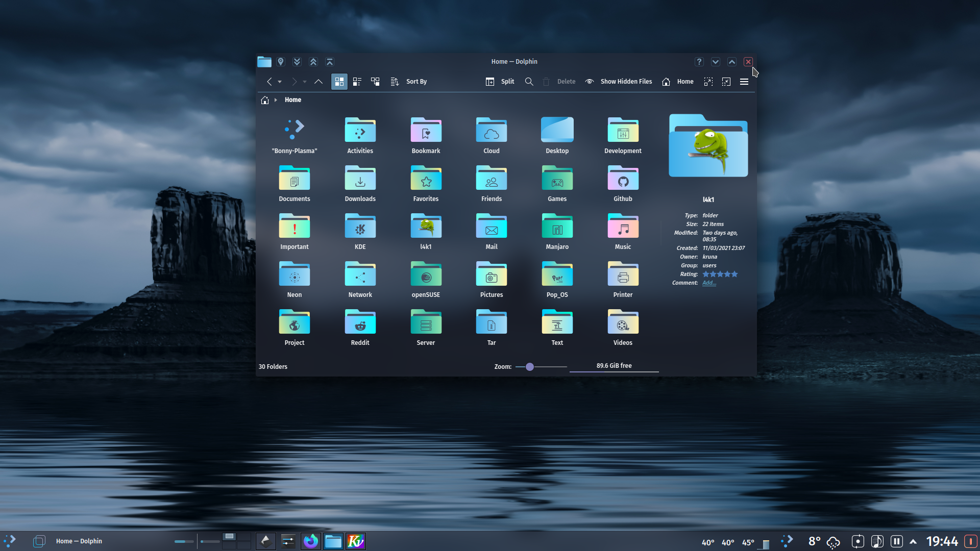Expand the breadcrumb arrow before Home

point(276,100)
